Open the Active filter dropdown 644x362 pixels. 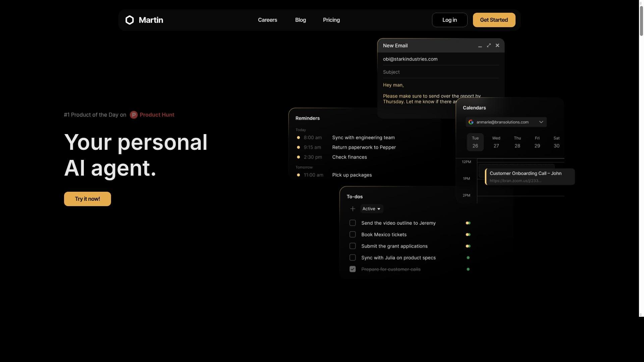tap(371, 209)
